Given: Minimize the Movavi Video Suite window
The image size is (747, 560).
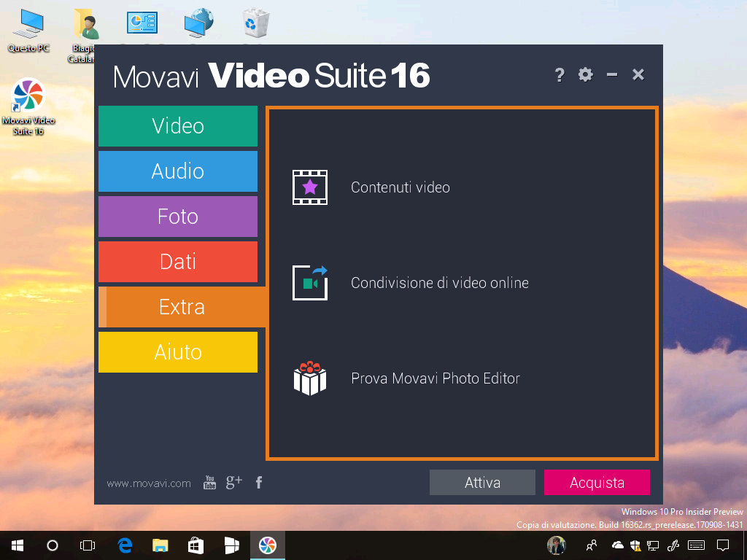Looking at the screenshot, I should click(612, 75).
